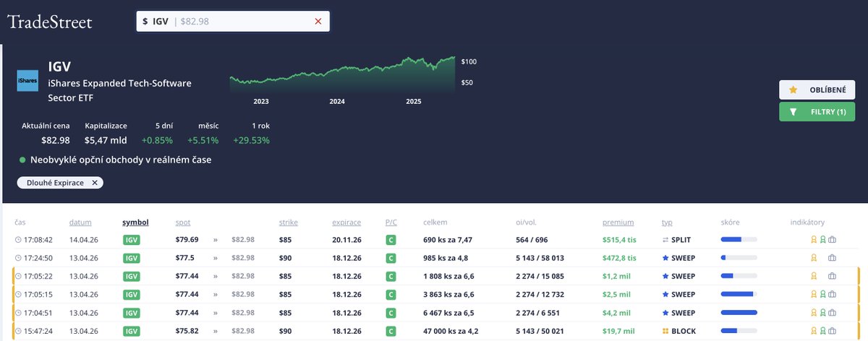Click briefcase indicator in 17:04:51 row
Screen dimensions: 868x341
point(833,313)
